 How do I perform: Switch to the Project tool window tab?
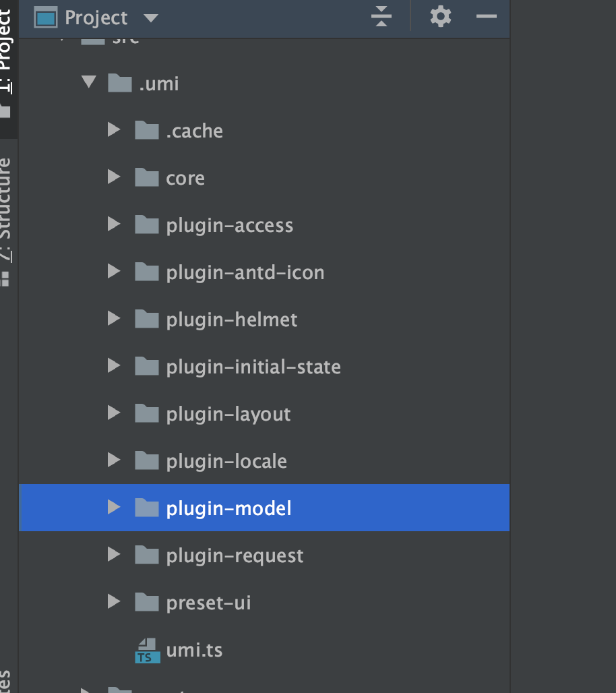pyautogui.click(x=9, y=40)
